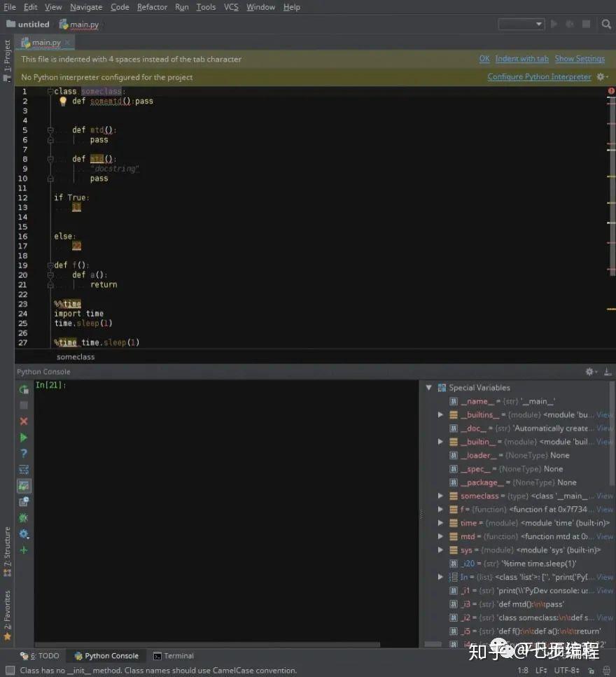The height and width of the screenshot is (677, 616).
Task: Expand the someclass variable entry
Action: 441,496
